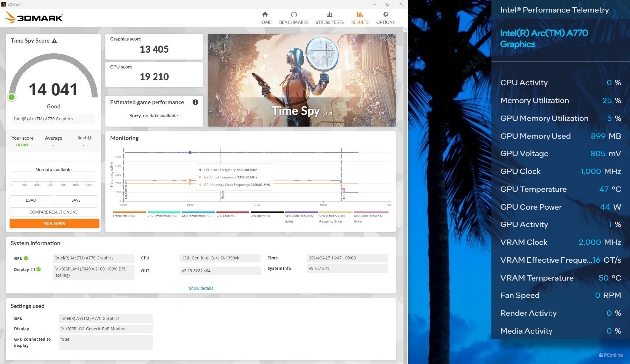Toggle GPU Clock Frequency (MHz) legend series
This screenshot has width=630, height=364.
click(x=371, y=217)
